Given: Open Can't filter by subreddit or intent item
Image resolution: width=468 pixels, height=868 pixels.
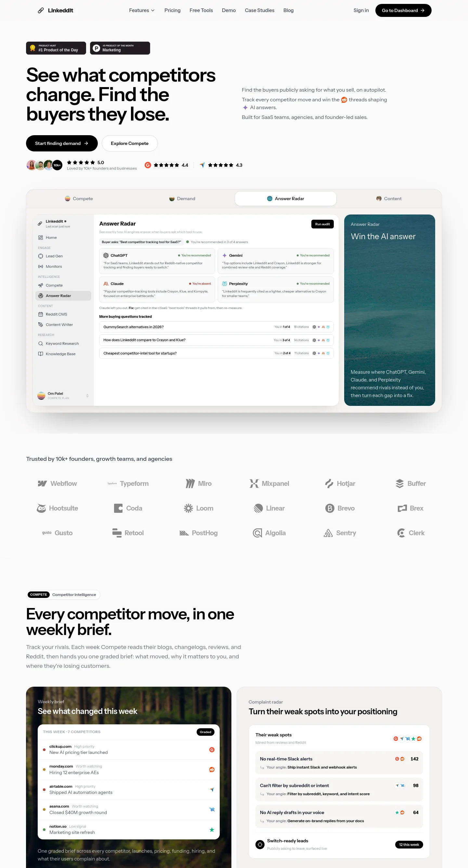Looking at the screenshot, I should [x=339, y=789].
